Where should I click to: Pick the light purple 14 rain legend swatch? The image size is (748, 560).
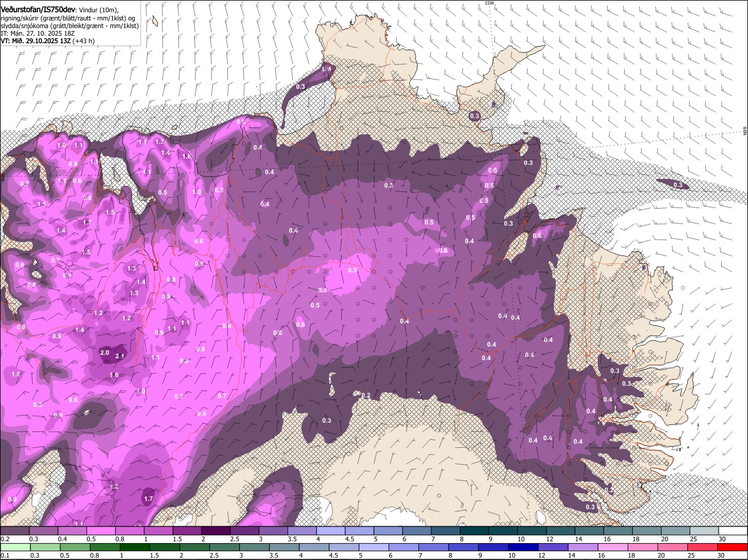point(583,547)
